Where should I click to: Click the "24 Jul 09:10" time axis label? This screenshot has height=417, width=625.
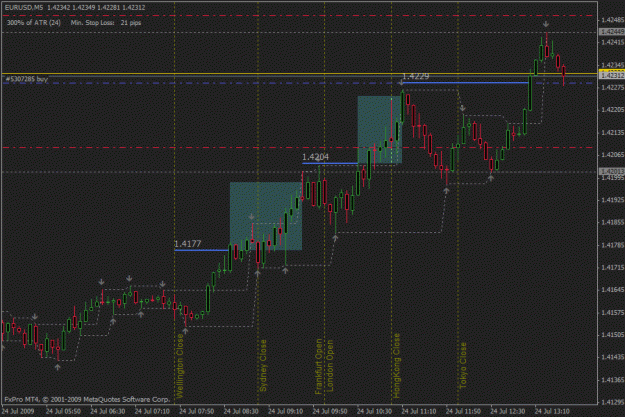tap(285, 411)
